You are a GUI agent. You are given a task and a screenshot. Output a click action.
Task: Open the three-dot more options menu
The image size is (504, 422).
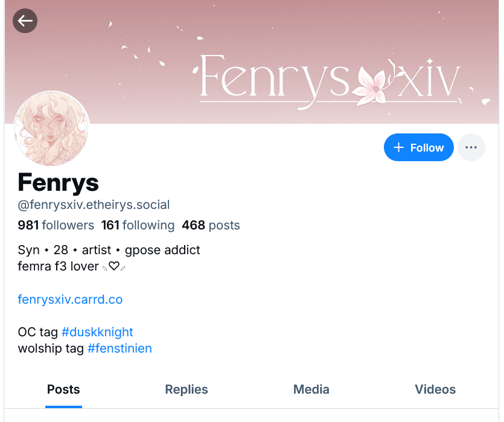(x=471, y=147)
